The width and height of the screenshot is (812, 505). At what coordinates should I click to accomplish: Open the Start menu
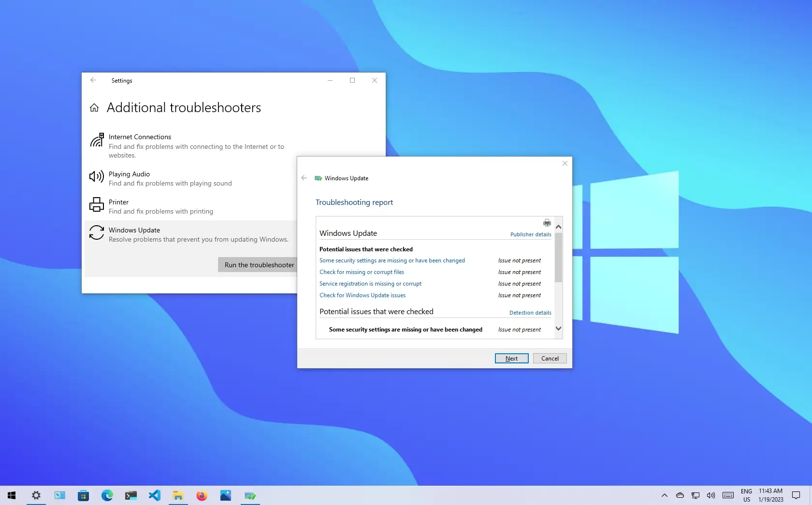(x=12, y=495)
